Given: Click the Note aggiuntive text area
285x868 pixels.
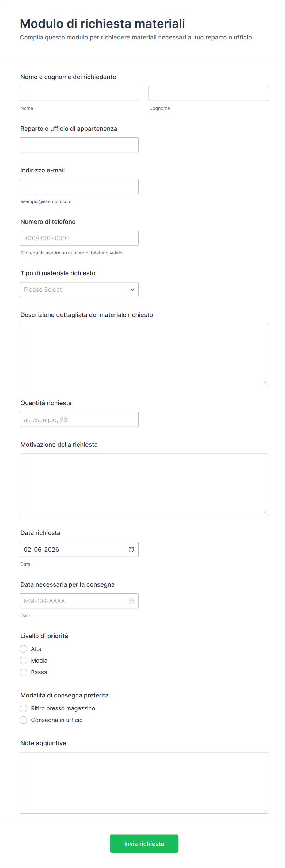Looking at the screenshot, I should [144, 782].
